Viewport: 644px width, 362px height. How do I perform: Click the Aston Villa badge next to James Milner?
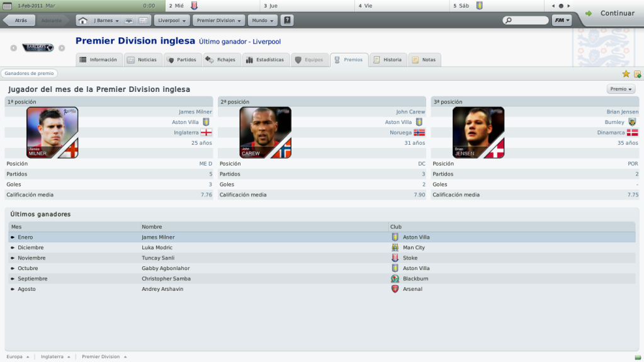pos(206,122)
